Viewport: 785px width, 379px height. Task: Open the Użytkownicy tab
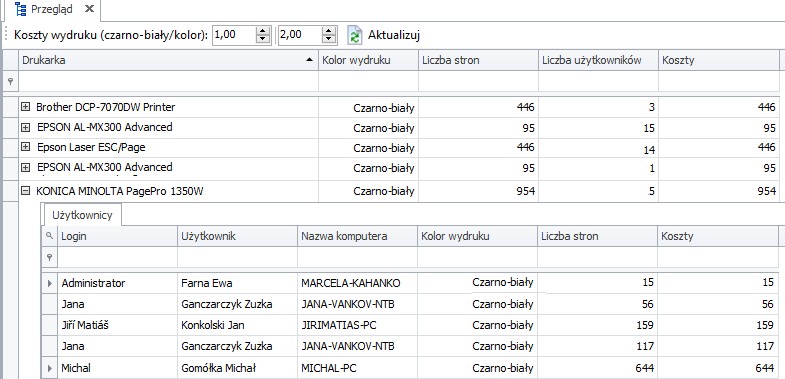click(x=82, y=215)
